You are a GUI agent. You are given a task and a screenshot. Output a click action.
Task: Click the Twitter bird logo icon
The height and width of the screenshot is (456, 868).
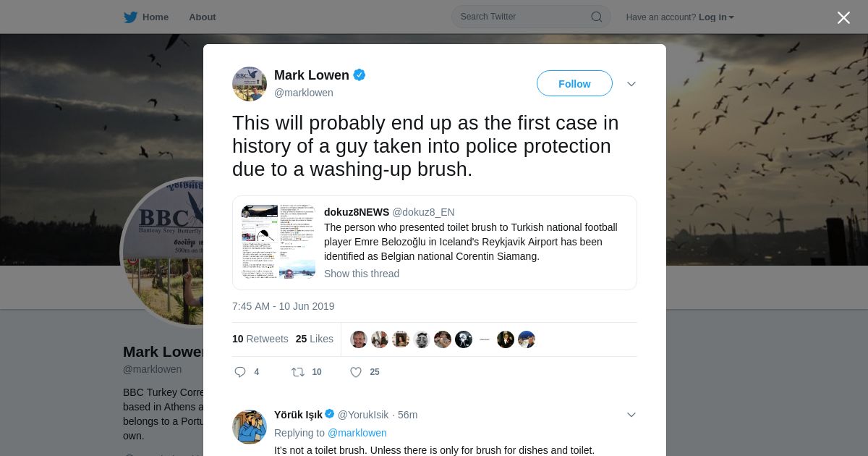pos(130,17)
